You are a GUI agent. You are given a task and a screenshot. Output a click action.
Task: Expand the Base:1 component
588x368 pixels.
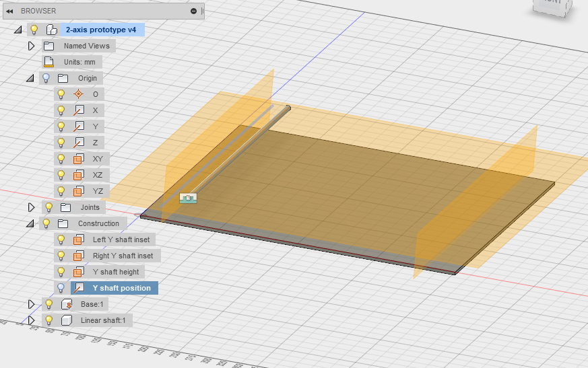[x=31, y=304]
